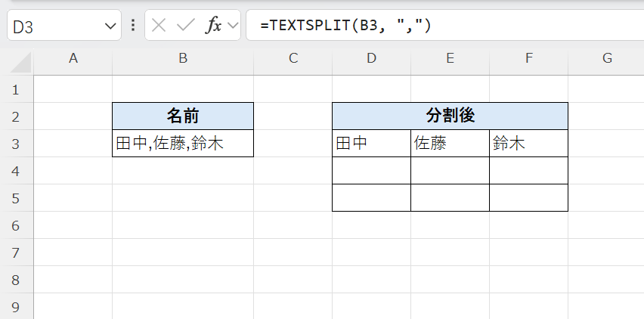644x319 pixels.
Task: Select cell D3 containing 田中
Action: click(x=371, y=144)
